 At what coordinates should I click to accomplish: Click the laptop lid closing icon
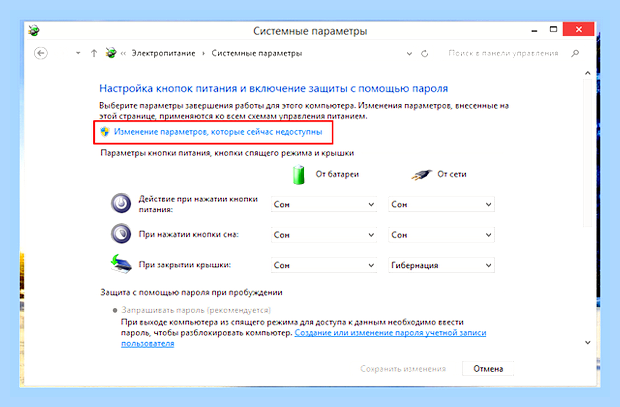[121, 264]
